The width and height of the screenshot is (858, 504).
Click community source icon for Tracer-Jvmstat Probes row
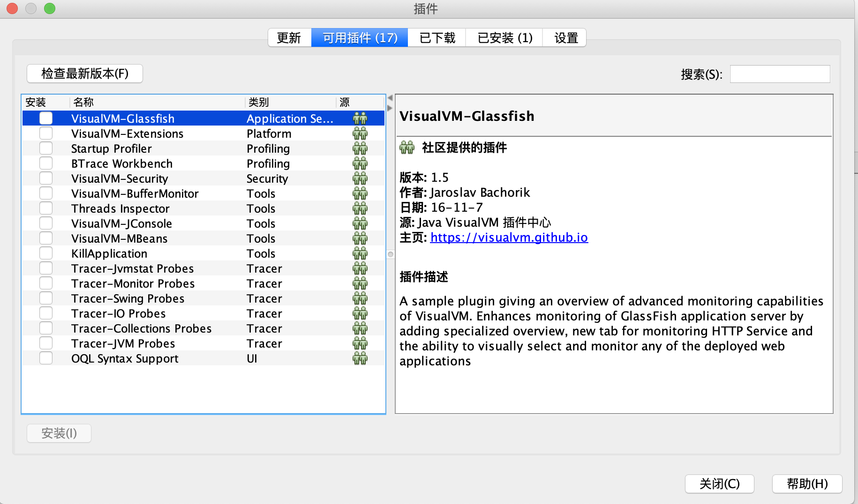click(360, 268)
